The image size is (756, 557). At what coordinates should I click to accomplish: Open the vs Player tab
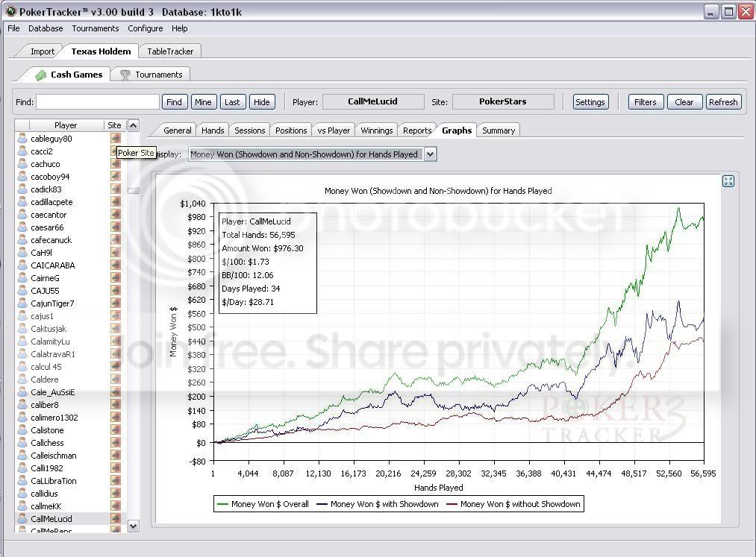pyautogui.click(x=334, y=130)
